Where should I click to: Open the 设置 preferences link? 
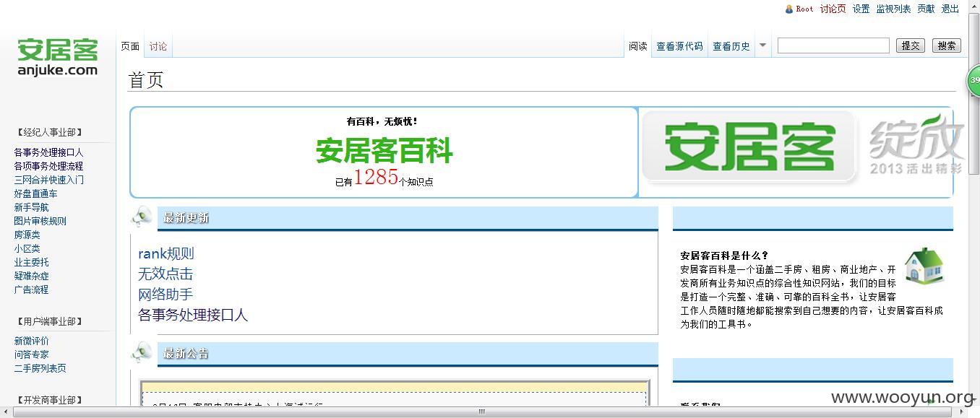click(861, 9)
